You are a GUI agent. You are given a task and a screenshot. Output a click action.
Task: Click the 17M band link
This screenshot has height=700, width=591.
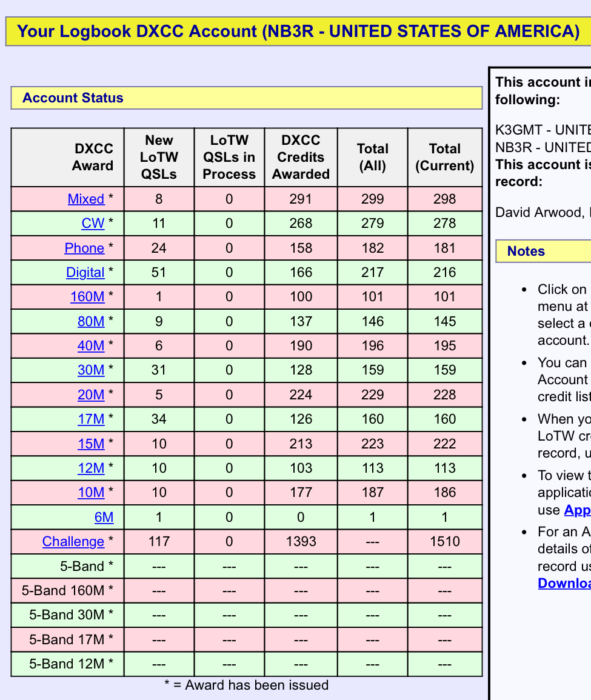tap(91, 419)
